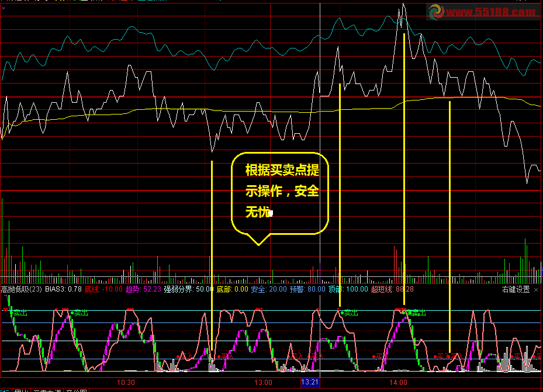Click the BIAS3: 0.78 value

tap(63, 289)
